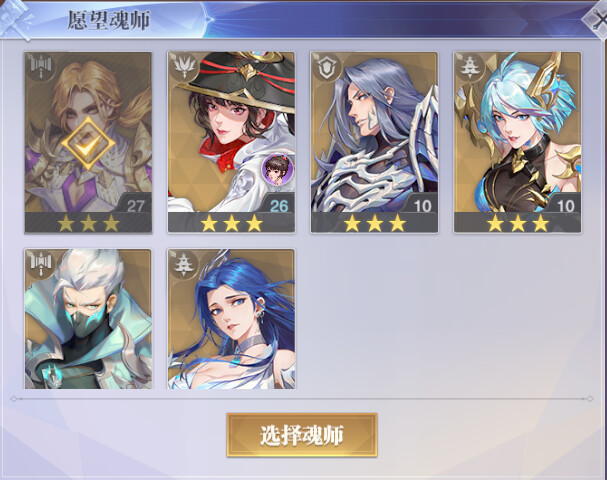Click the lotus class icon on the black-hat heroine card
607x480 pixels.
point(184,67)
